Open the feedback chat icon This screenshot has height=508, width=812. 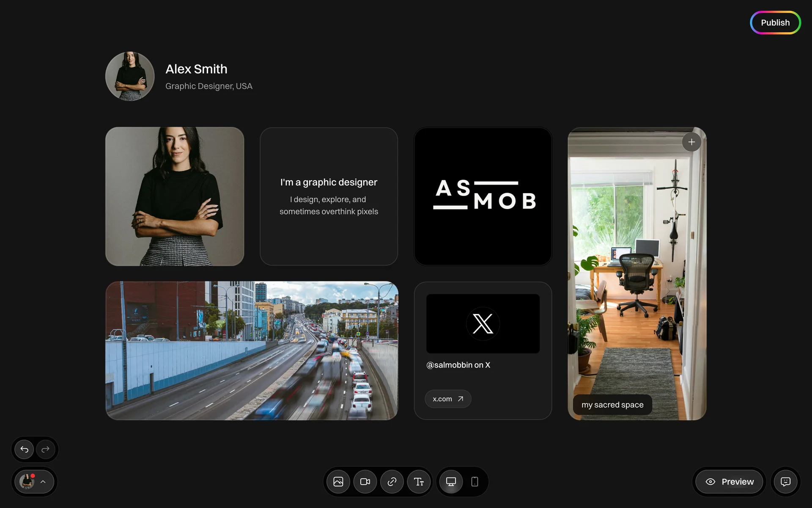[x=785, y=482]
